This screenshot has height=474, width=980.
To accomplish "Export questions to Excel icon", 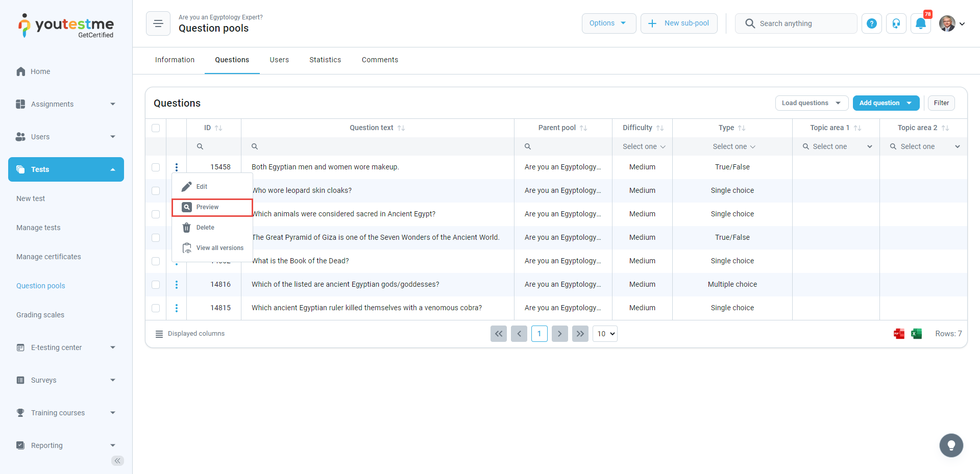I will (x=916, y=334).
